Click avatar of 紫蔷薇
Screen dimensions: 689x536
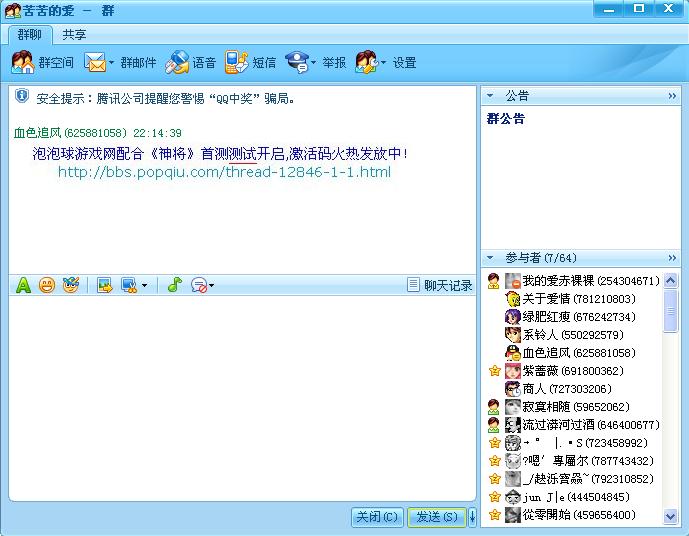(512, 371)
